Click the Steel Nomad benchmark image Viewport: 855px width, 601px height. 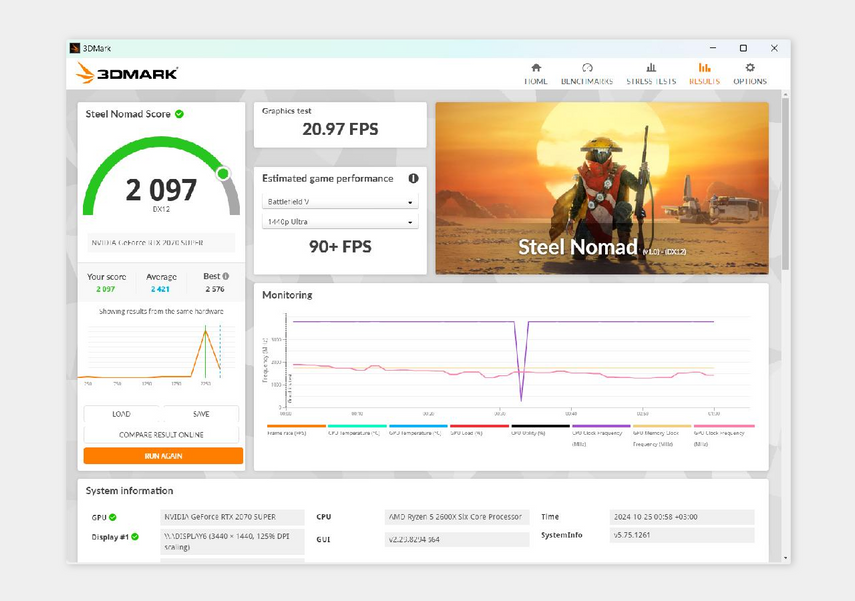click(x=602, y=188)
